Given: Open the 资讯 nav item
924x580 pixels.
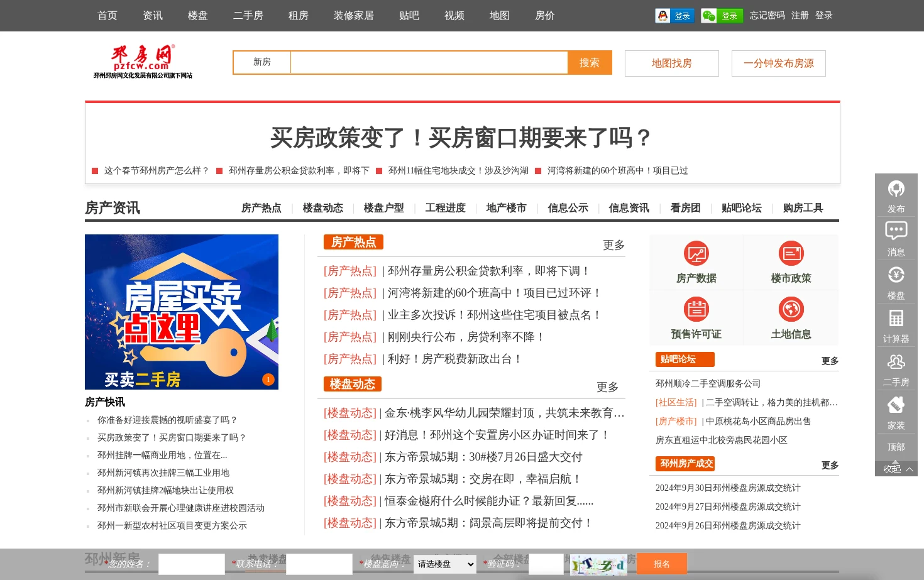Looking at the screenshot, I should tap(153, 16).
